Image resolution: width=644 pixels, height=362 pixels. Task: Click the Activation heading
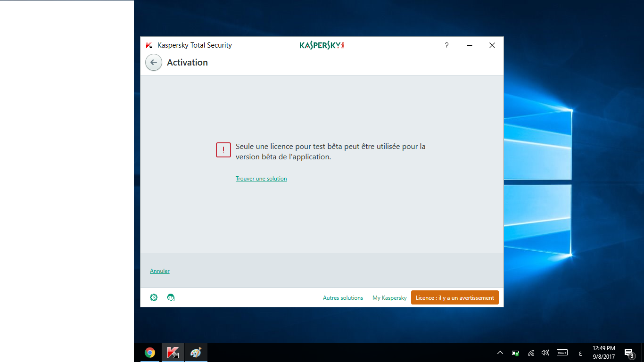pos(187,62)
